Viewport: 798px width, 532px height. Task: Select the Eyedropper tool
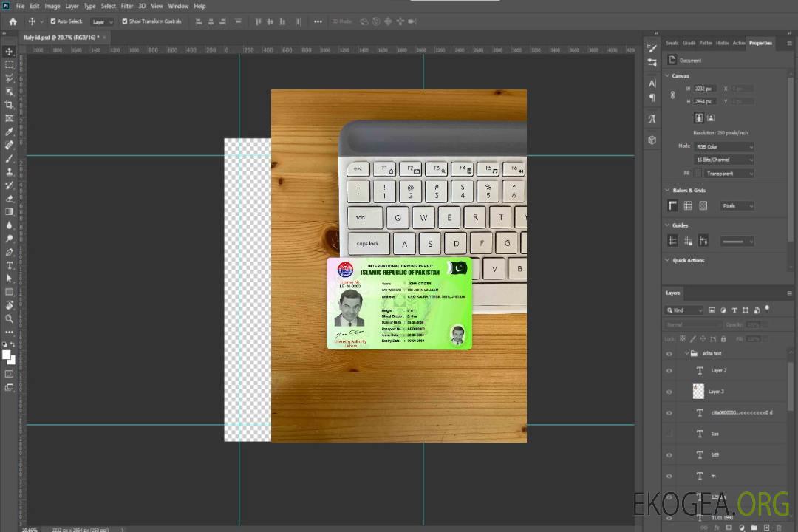[x=10, y=132]
